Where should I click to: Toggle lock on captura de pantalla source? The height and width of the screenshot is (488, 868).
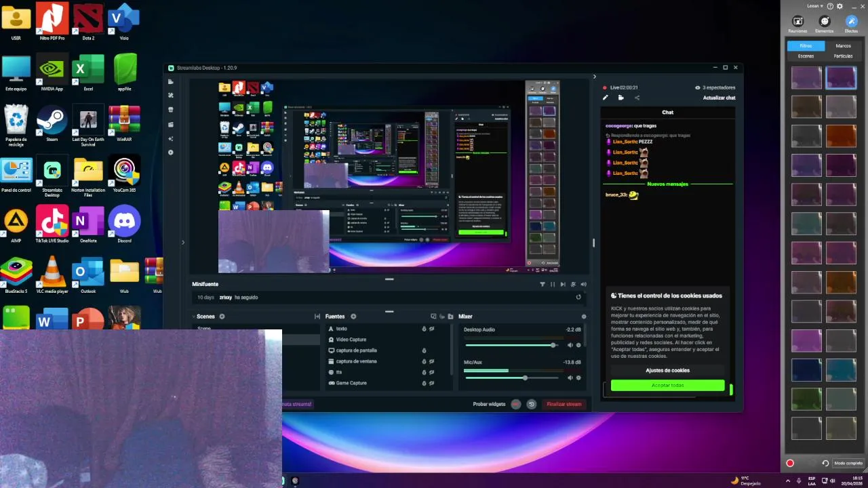tap(425, 350)
